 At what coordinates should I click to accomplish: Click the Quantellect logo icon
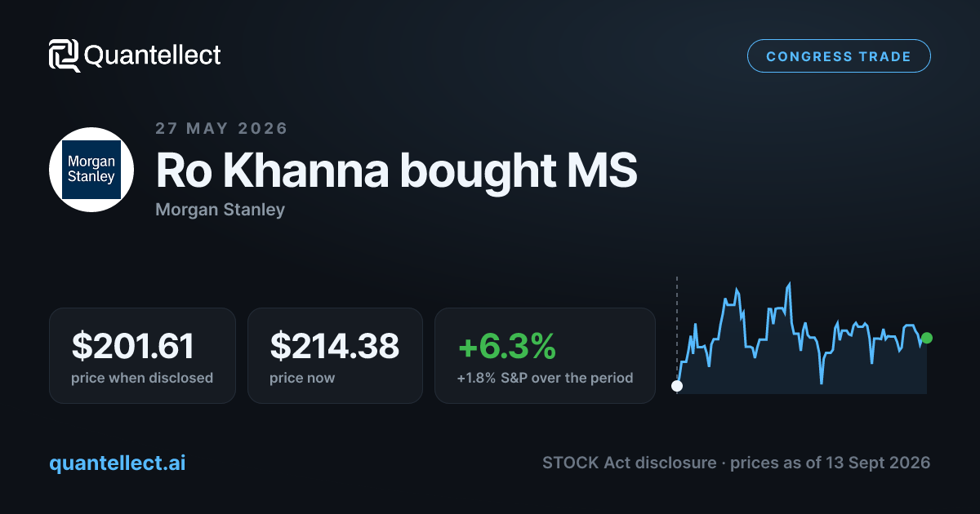(x=64, y=55)
